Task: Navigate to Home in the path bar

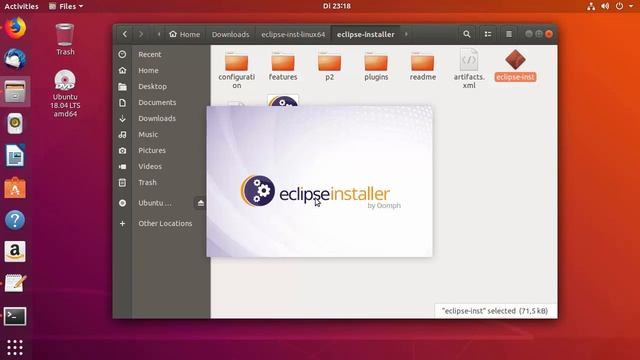Action: tap(184, 34)
